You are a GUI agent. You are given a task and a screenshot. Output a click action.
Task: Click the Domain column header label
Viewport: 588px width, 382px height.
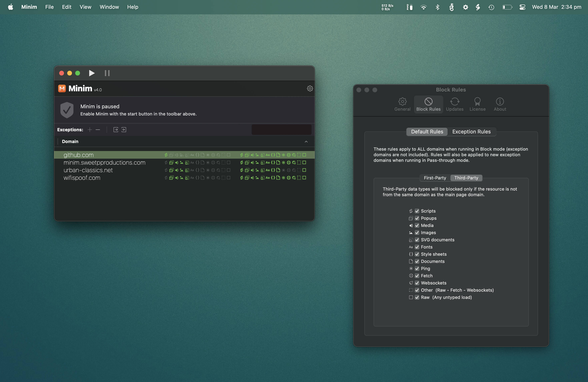[x=70, y=141]
